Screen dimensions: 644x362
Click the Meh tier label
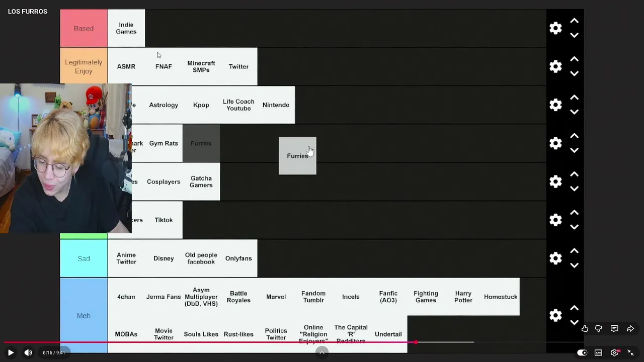click(x=84, y=315)
